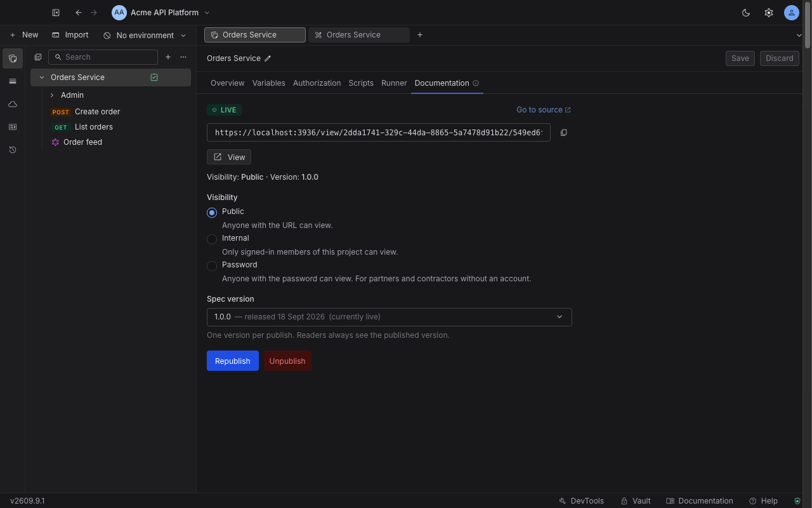Edit the Orders Service name pencil icon
This screenshot has width=812, height=508.
point(268,58)
